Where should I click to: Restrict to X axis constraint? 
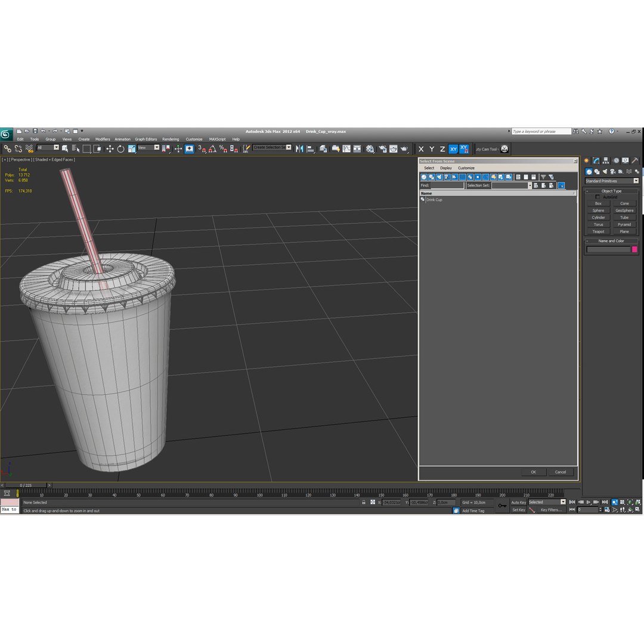pos(421,149)
